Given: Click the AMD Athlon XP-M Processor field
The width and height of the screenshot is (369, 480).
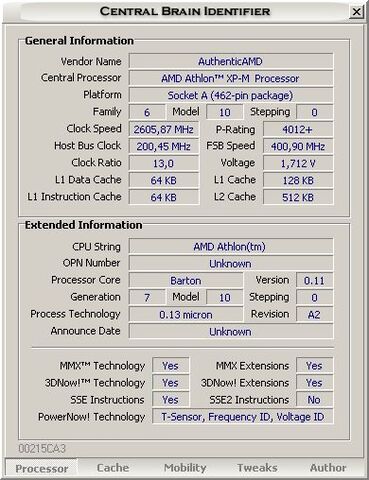Looking at the screenshot, I should pyautogui.click(x=231, y=78).
